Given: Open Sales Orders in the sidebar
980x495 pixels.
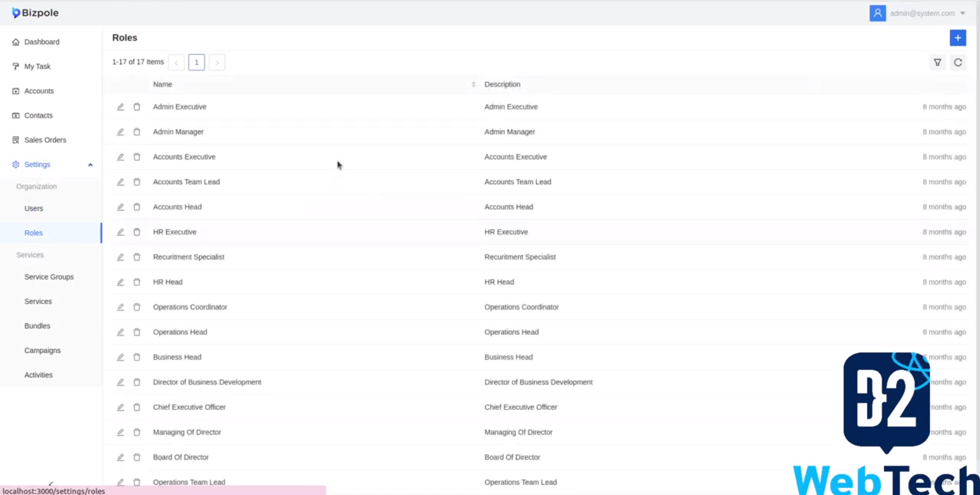Looking at the screenshot, I should pyautogui.click(x=45, y=140).
